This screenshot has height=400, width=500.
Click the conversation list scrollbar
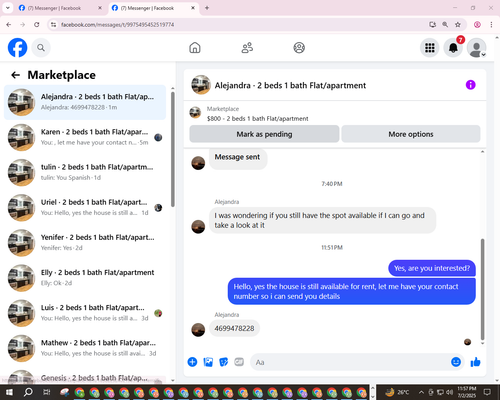pyautogui.click(x=173, y=149)
